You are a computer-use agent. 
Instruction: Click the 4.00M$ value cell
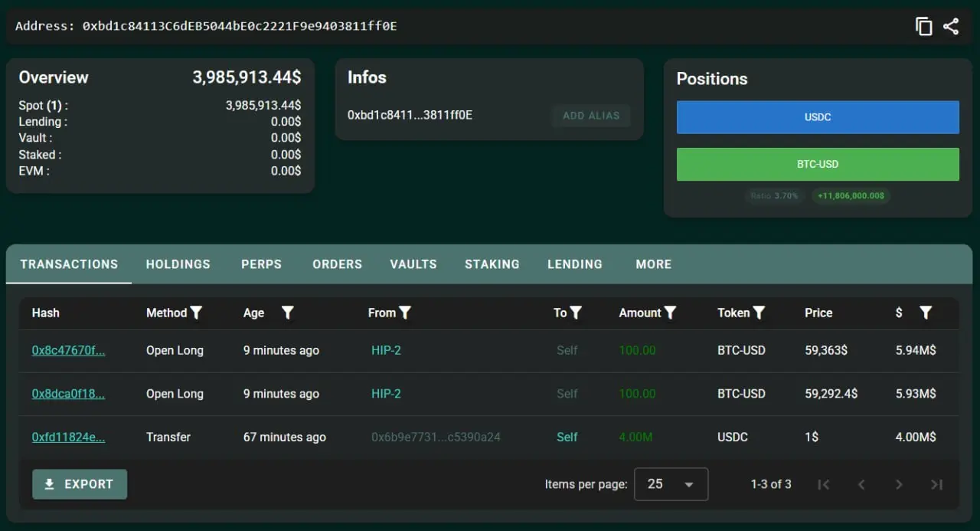point(916,437)
